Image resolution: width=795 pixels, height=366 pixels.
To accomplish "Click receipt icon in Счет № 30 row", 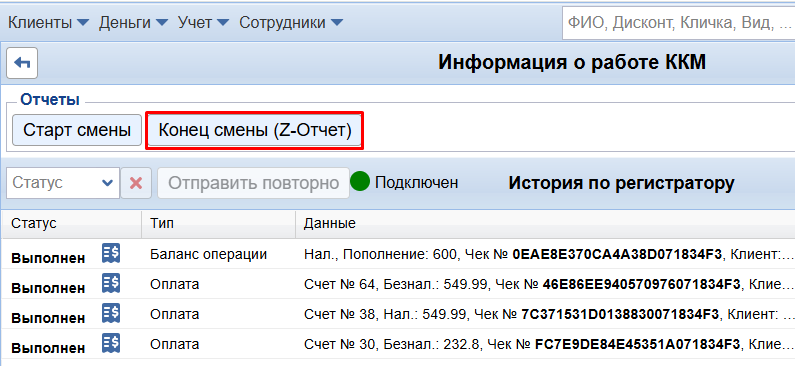I will click(111, 343).
